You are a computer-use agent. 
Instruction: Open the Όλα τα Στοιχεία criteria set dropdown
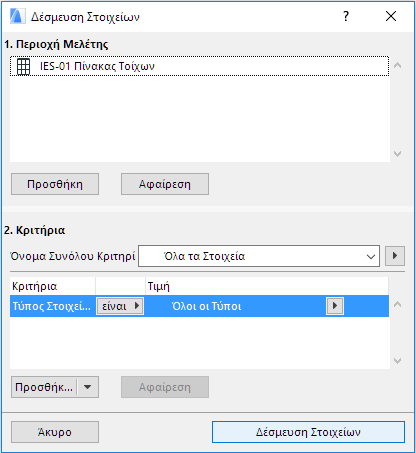(x=259, y=256)
